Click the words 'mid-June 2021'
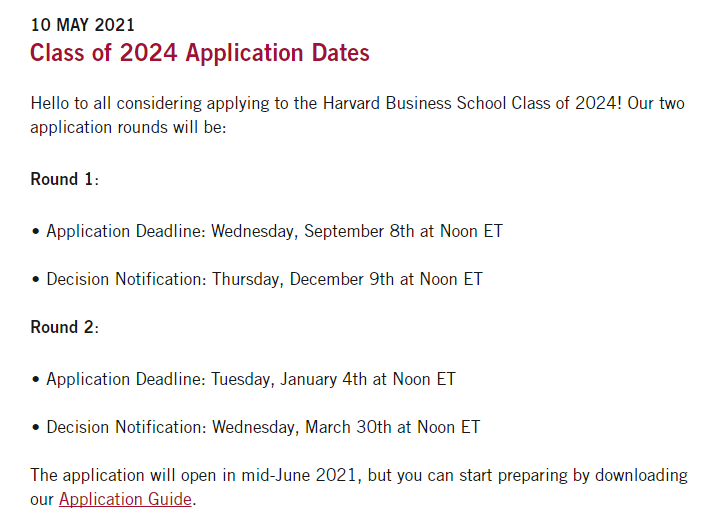The image size is (726, 528). coord(299,475)
